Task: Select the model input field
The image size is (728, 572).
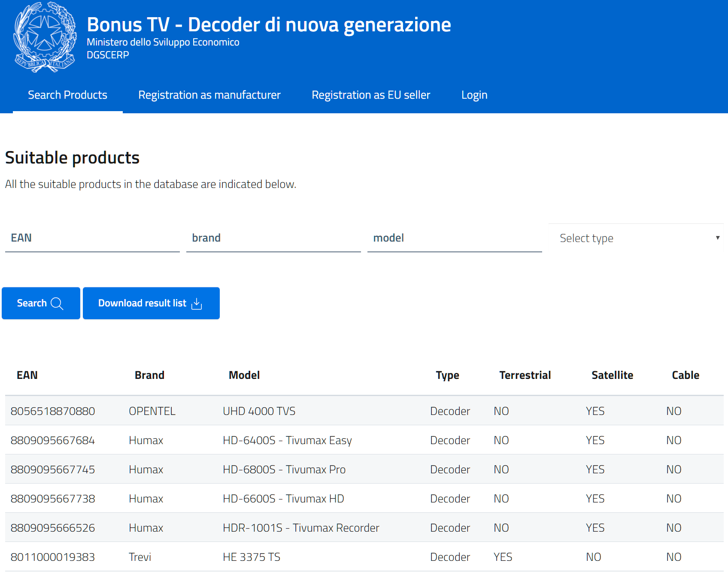Action: point(455,238)
